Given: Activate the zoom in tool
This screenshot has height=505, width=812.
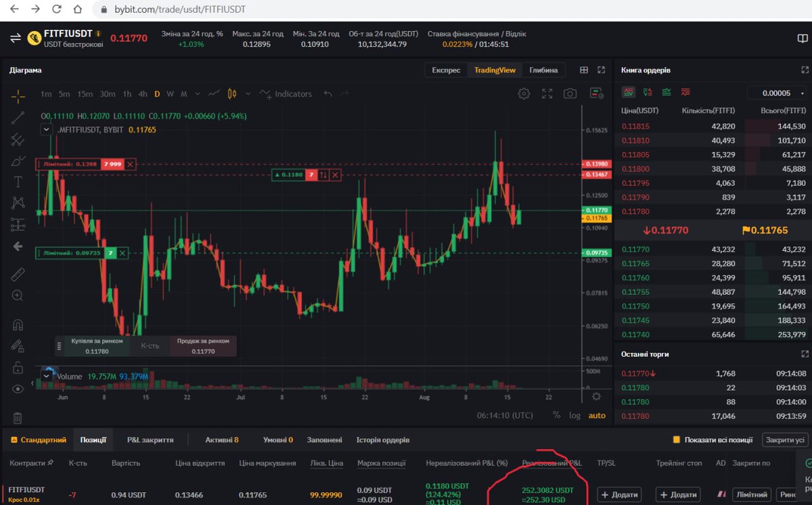Looking at the screenshot, I should coord(18,295).
